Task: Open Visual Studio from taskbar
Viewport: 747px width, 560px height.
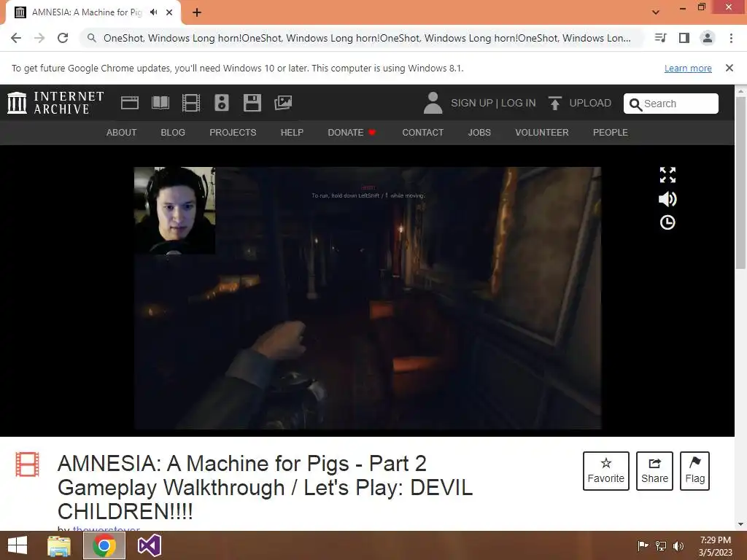Action: point(149,545)
